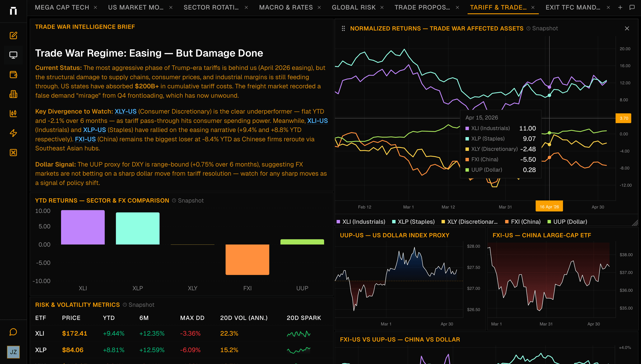Click the teal XLP bar in YTD chart

pos(138,228)
